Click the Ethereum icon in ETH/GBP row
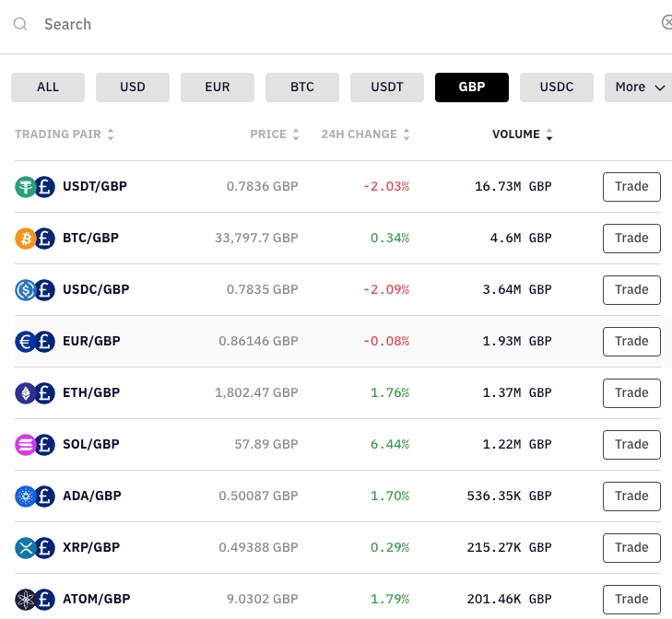 (x=25, y=392)
